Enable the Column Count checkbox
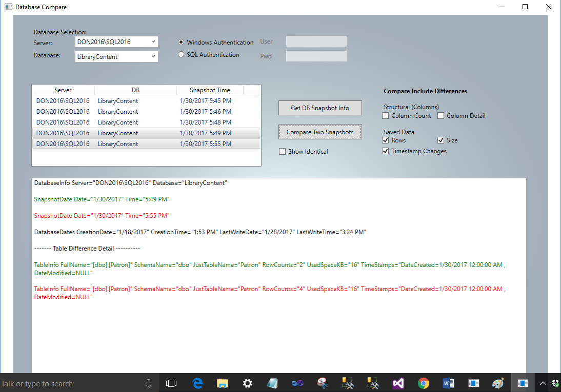Viewport: 561px width, 392px height. point(385,115)
